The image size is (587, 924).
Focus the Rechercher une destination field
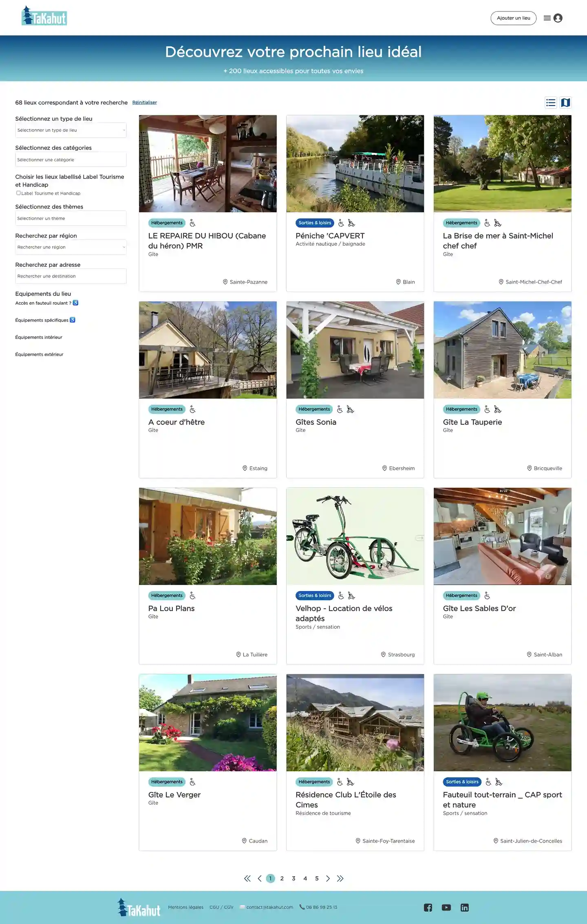(71, 276)
